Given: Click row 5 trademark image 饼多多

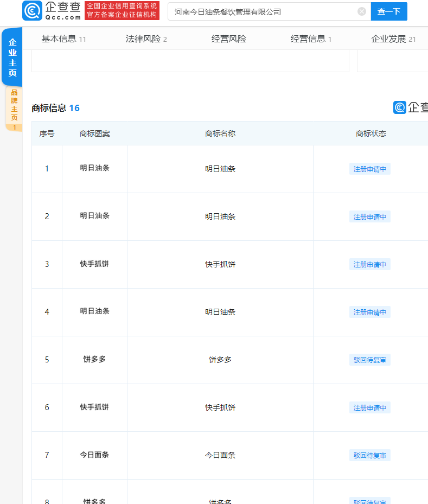Looking at the screenshot, I should [x=94, y=359].
